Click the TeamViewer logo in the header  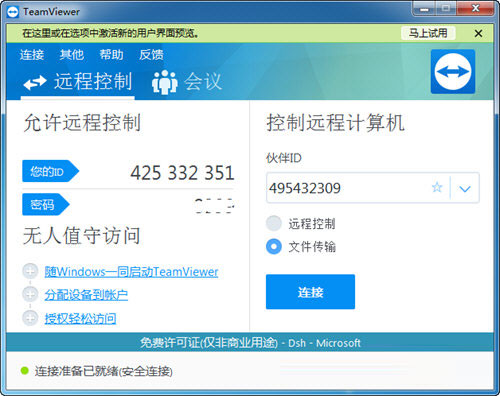(x=453, y=72)
